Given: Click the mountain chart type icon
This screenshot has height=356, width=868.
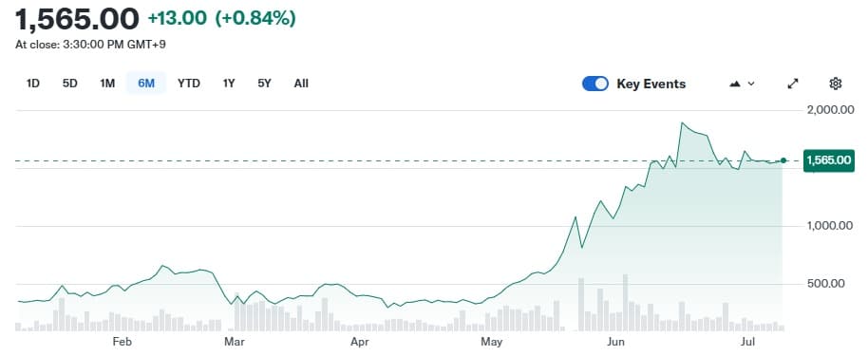Looking at the screenshot, I should pyautogui.click(x=735, y=84).
